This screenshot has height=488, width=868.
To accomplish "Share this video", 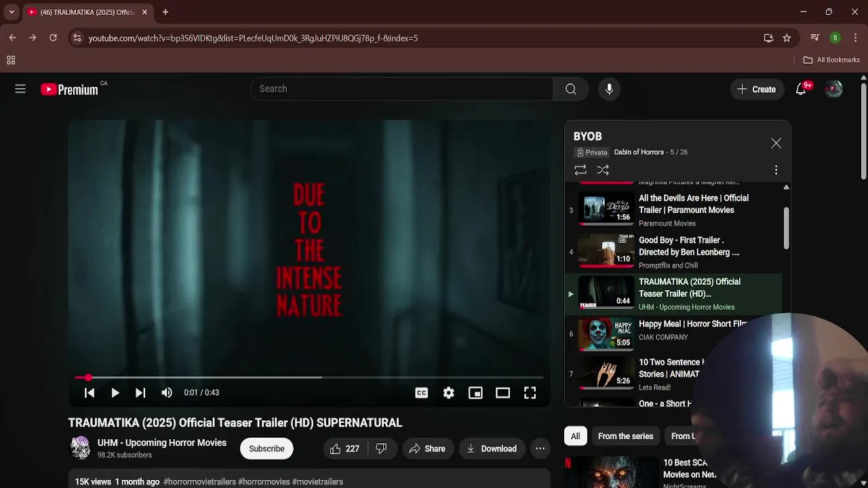I will [x=427, y=449].
